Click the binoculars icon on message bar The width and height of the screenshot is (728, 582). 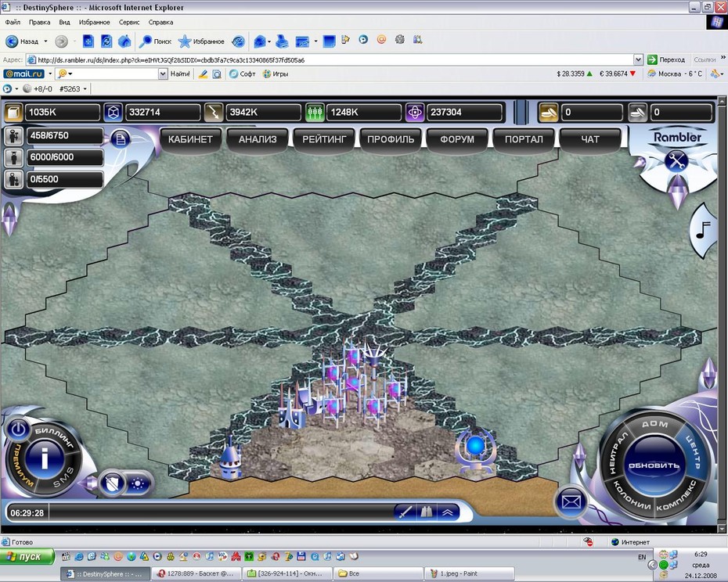click(426, 512)
